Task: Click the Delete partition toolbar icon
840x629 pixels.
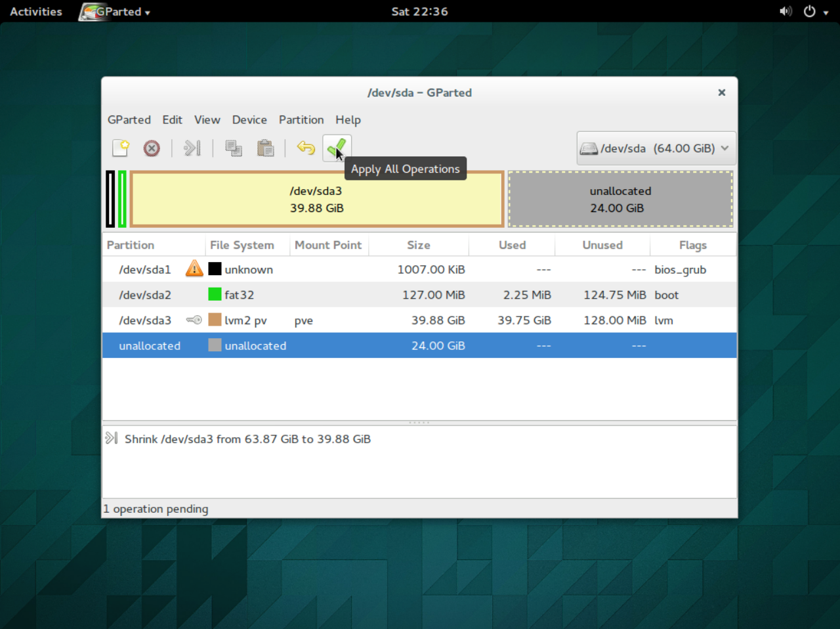Action: click(x=152, y=148)
